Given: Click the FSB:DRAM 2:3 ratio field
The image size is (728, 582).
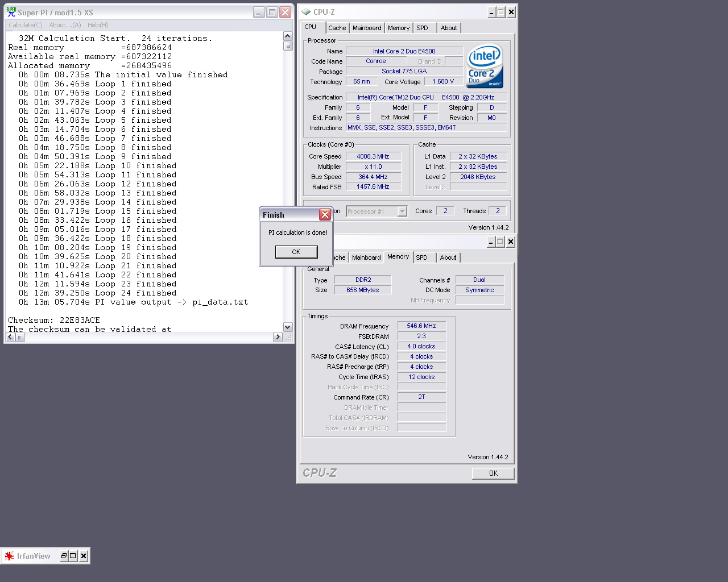Looking at the screenshot, I should point(421,336).
